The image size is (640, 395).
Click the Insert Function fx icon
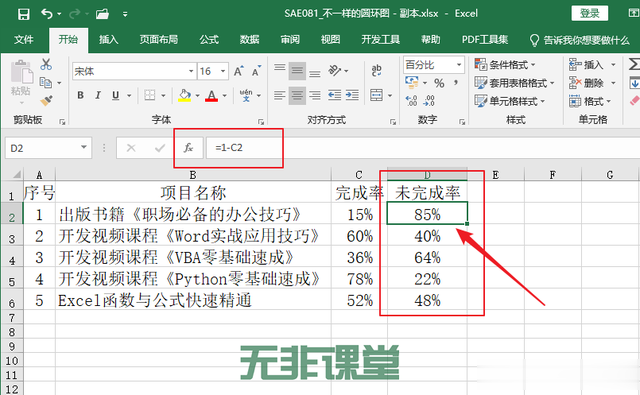coord(188,147)
